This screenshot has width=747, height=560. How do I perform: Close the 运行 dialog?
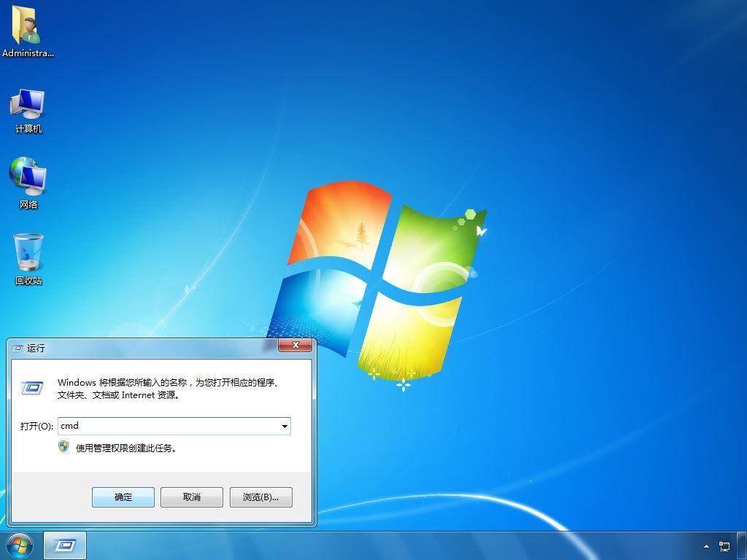tap(295, 345)
